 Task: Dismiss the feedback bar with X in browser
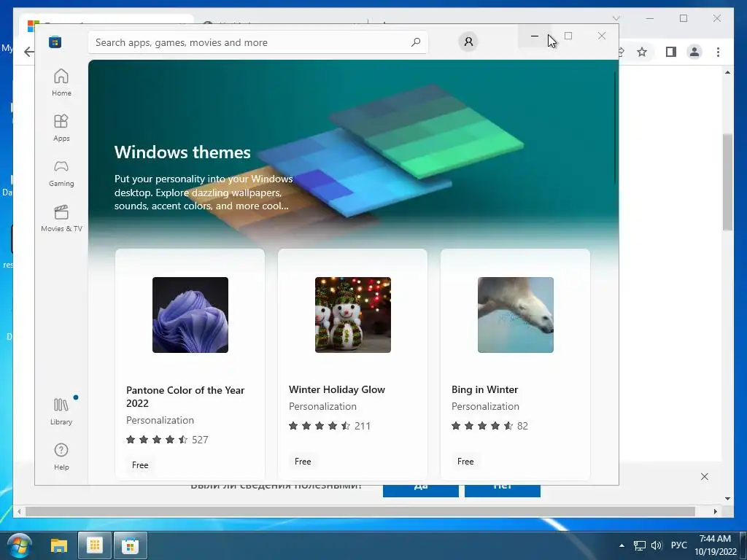(705, 477)
